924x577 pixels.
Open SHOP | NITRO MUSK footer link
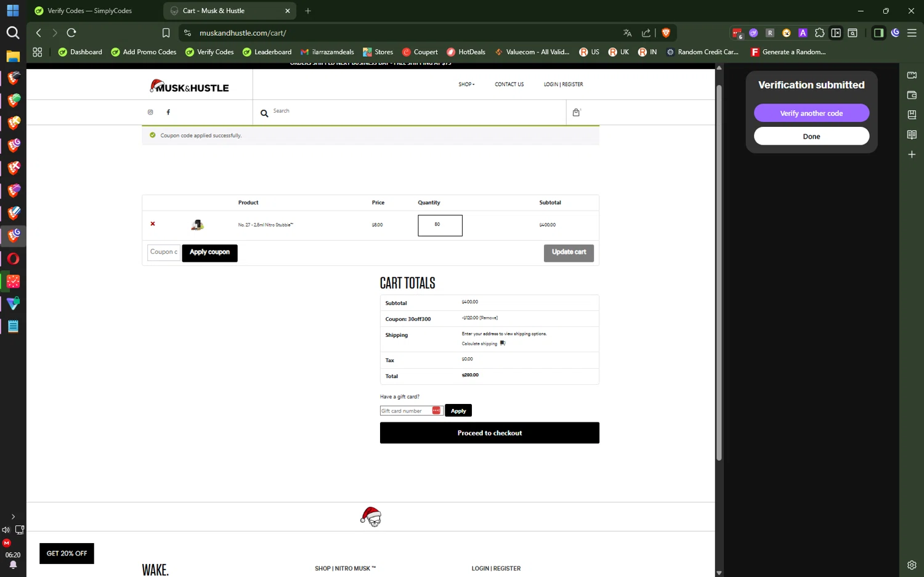pyautogui.click(x=345, y=568)
